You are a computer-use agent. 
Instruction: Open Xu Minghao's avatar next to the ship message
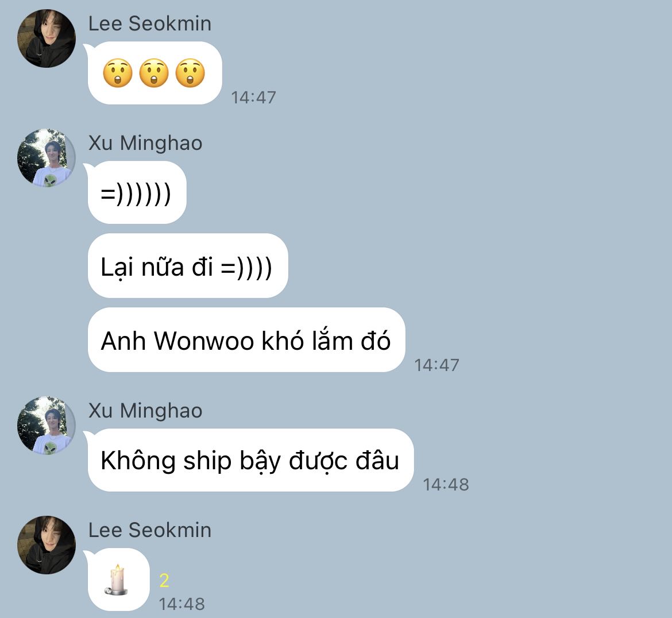point(47,426)
